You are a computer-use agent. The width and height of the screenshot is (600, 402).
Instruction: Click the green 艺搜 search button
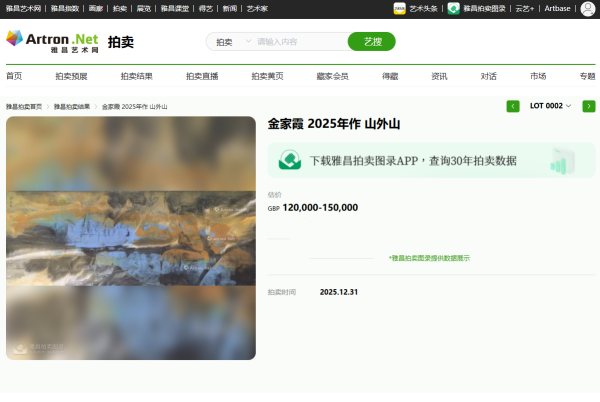pyautogui.click(x=372, y=41)
